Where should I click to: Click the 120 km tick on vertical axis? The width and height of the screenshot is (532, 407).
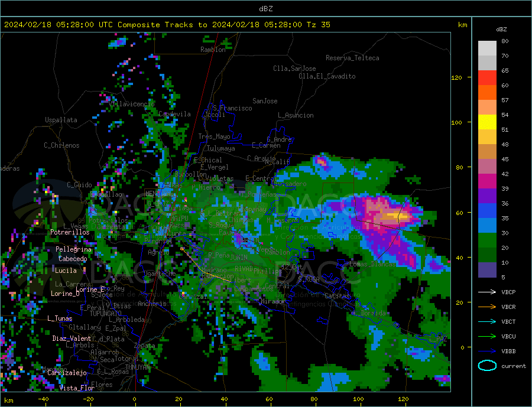tap(457, 77)
